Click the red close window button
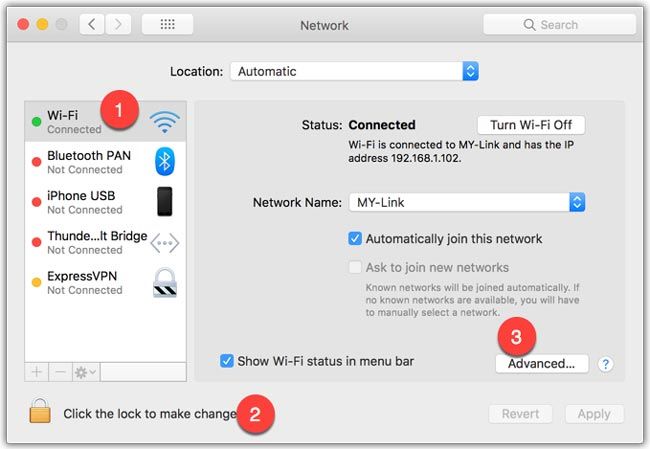The image size is (650, 449). 23,24
